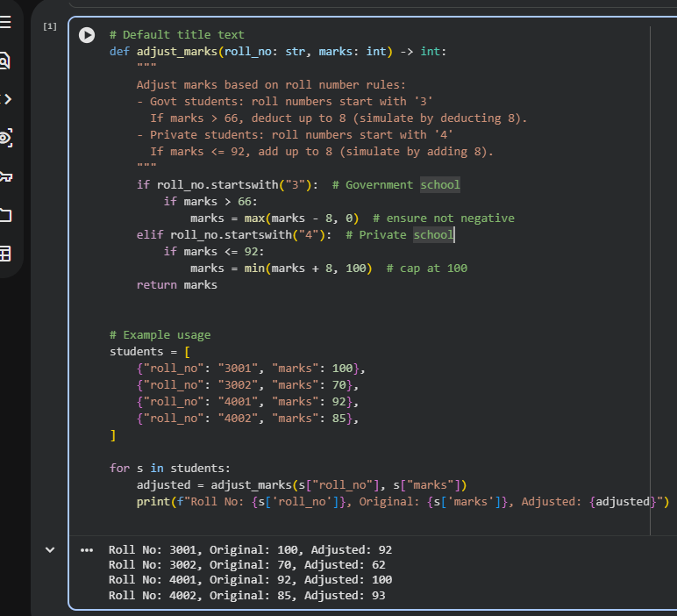
Task: Click the roll_no "4001" dictionary line
Action: pyautogui.click(x=247, y=402)
